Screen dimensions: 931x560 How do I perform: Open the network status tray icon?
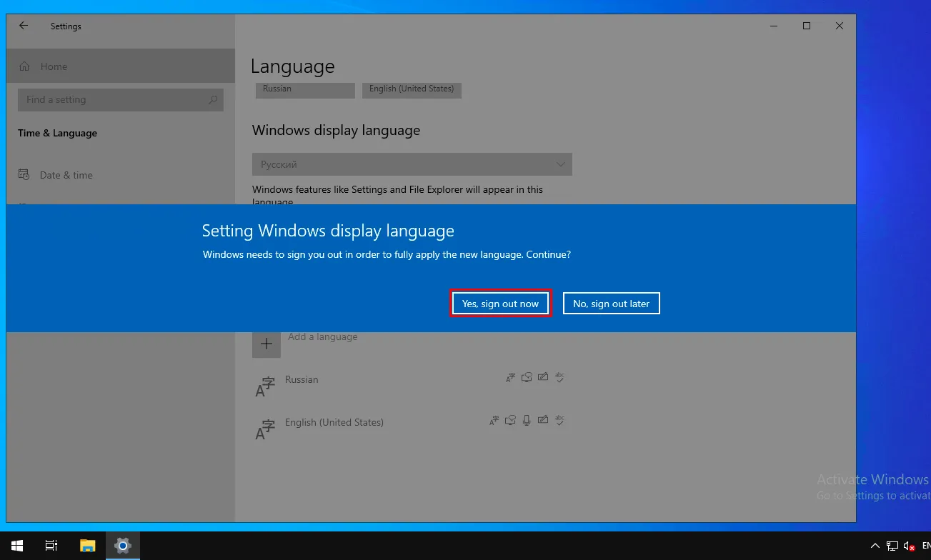coord(892,546)
